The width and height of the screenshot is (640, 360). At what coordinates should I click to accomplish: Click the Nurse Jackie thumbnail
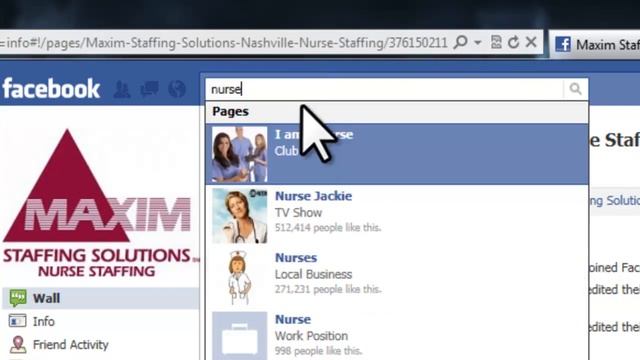pyautogui.click(x=240, y=216)
